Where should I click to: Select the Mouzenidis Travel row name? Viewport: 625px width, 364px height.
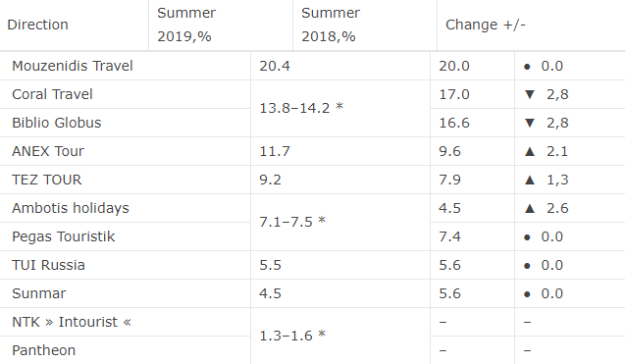tap(73, 66)
